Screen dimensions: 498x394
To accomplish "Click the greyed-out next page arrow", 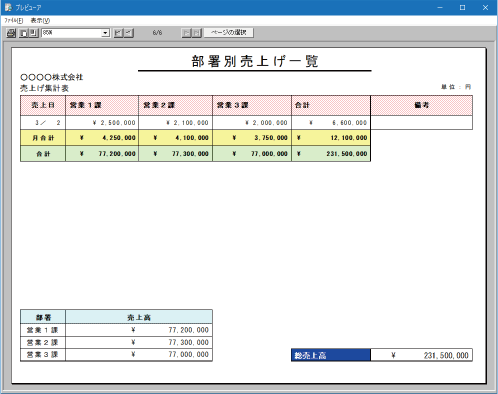I will tap(186, 33).
